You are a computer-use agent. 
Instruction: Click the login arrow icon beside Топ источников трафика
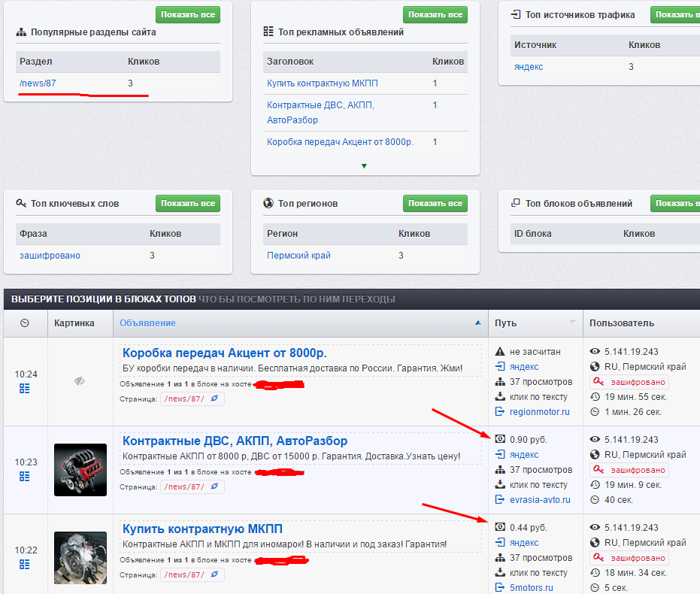pos(516,15)
